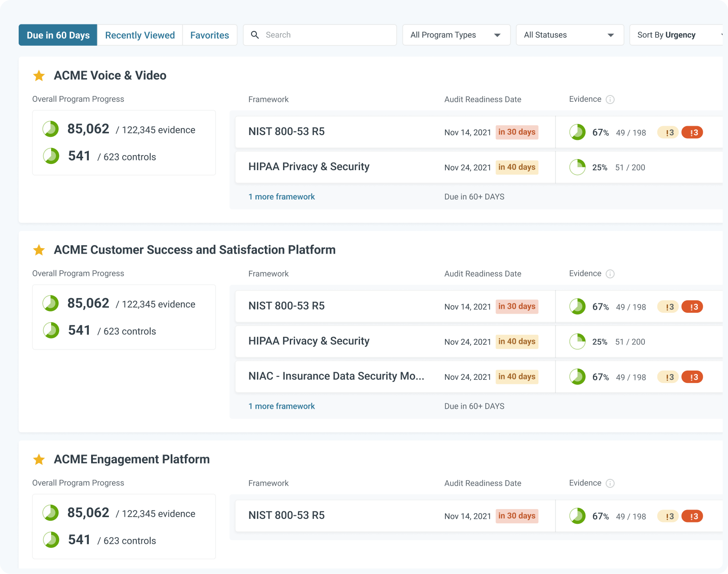The image size is (728, 574).
Task: Open HIPAA Privacy & Security in Customer Success Platform
Action: click(309, 341)
